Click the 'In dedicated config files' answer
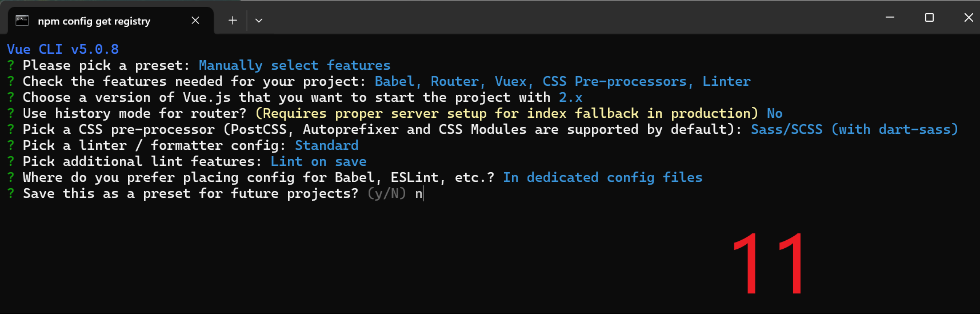Image resolution: width=980 pixels, height=314 pixels. coord(602,177)
